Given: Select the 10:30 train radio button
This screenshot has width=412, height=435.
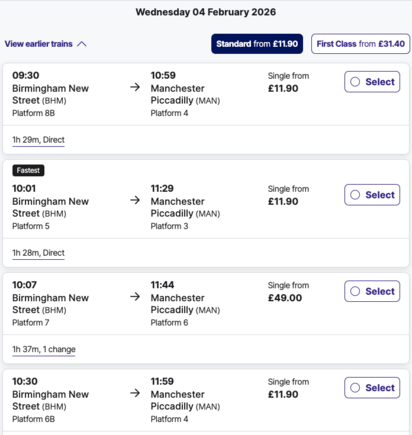Looking at the screenshot, I should click(x=372, y=388).
